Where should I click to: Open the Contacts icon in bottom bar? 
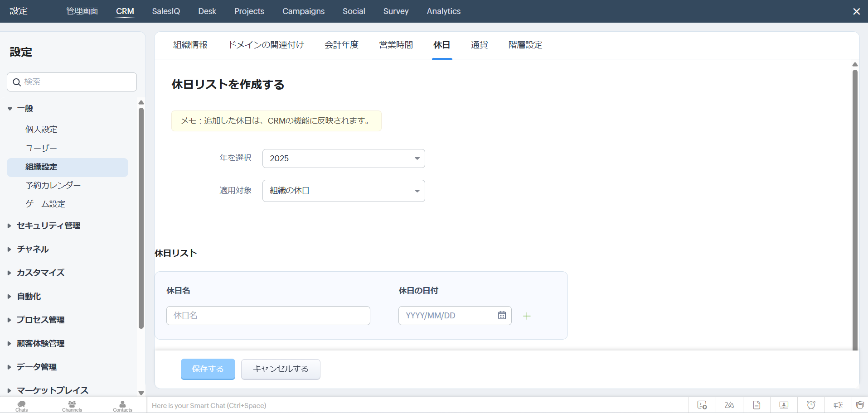pyautogui.click(x=122, y=405)
